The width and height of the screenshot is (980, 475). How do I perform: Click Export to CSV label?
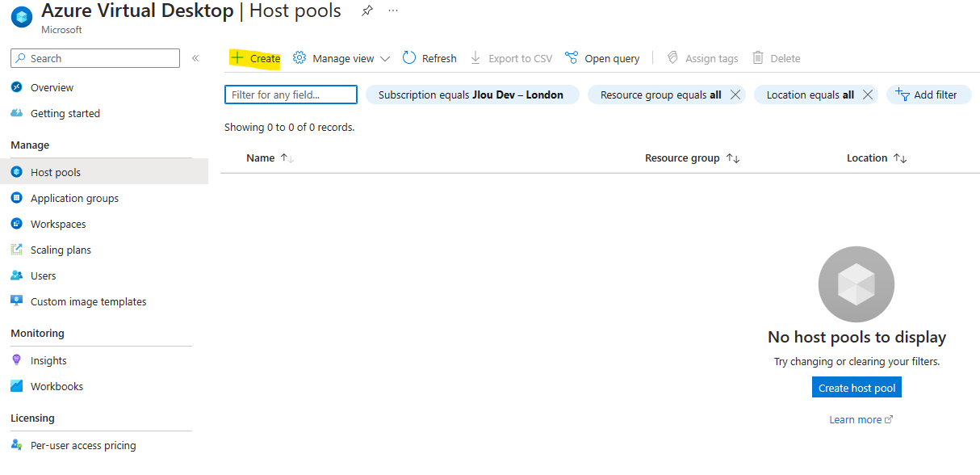coord(521,58)
